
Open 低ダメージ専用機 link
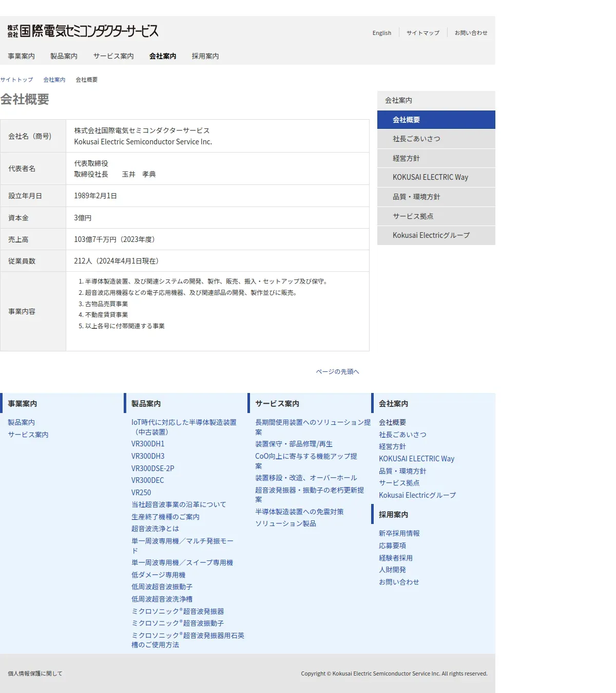pyautogui.click(x=158, y=575)
